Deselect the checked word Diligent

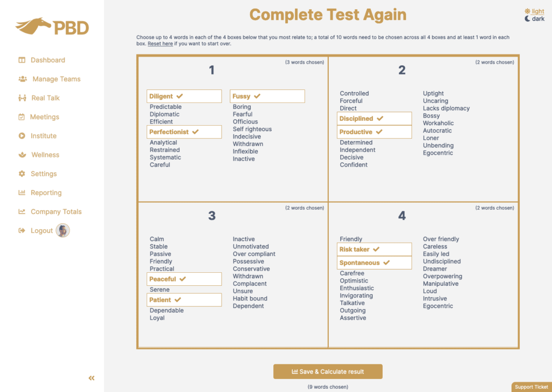point(184,97)
